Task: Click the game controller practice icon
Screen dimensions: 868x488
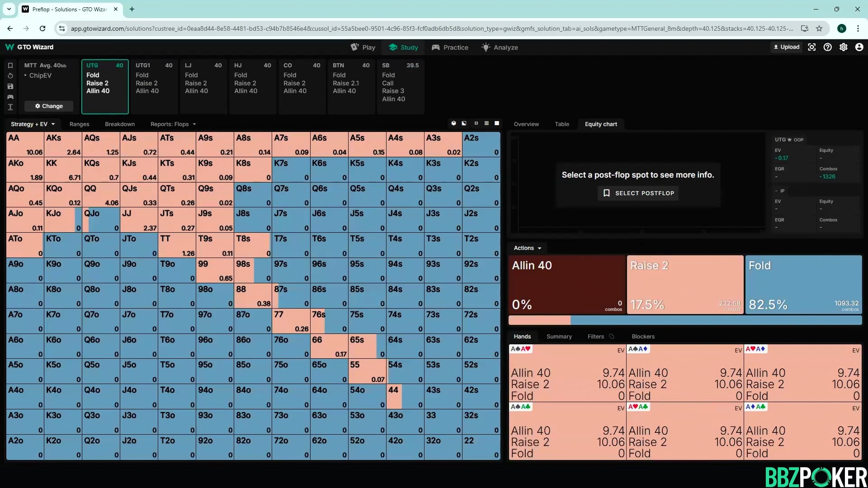Action: [x=10, y=97]
